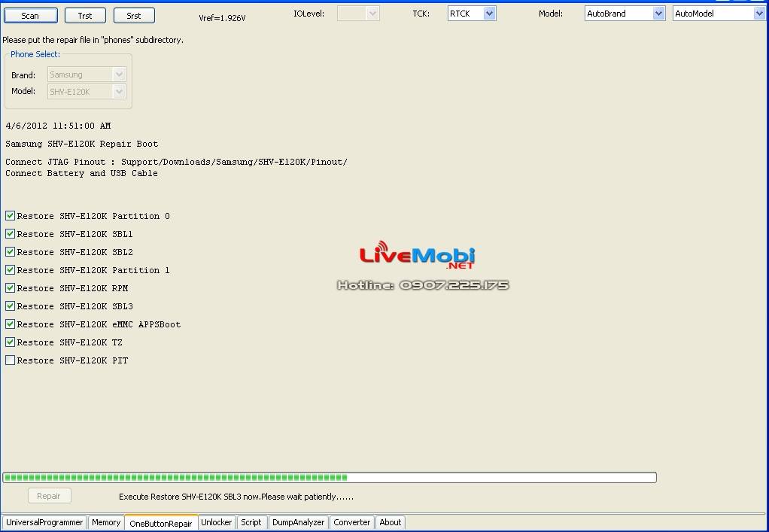Switch to the Memory tab
The width and height of the screenshot is (769, 532).
pos(106,523)
